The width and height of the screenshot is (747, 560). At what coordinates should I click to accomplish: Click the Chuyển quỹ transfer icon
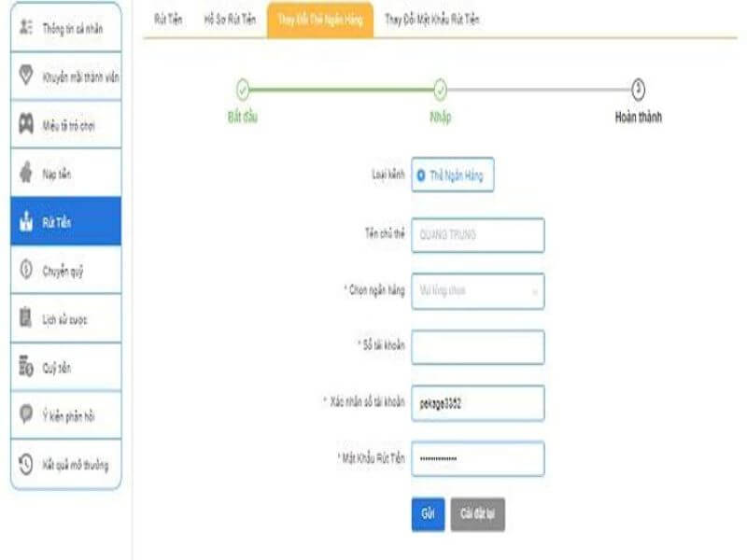click(x=26, y=271)
